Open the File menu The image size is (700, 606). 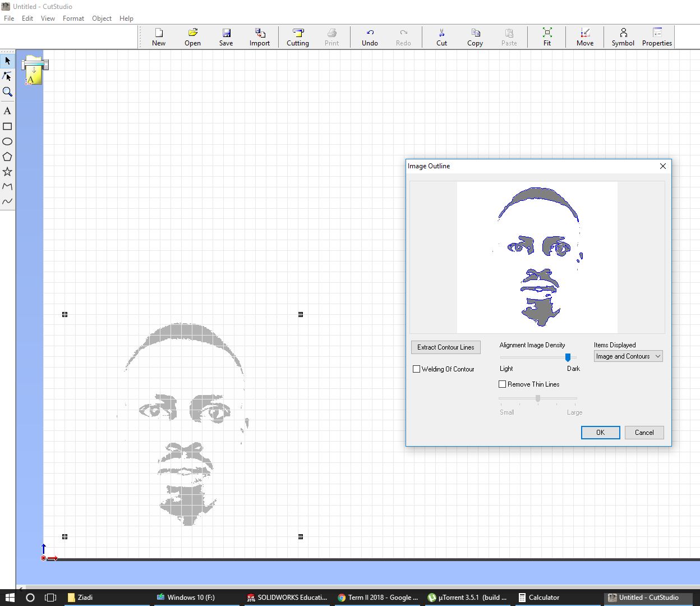[9, 18]
